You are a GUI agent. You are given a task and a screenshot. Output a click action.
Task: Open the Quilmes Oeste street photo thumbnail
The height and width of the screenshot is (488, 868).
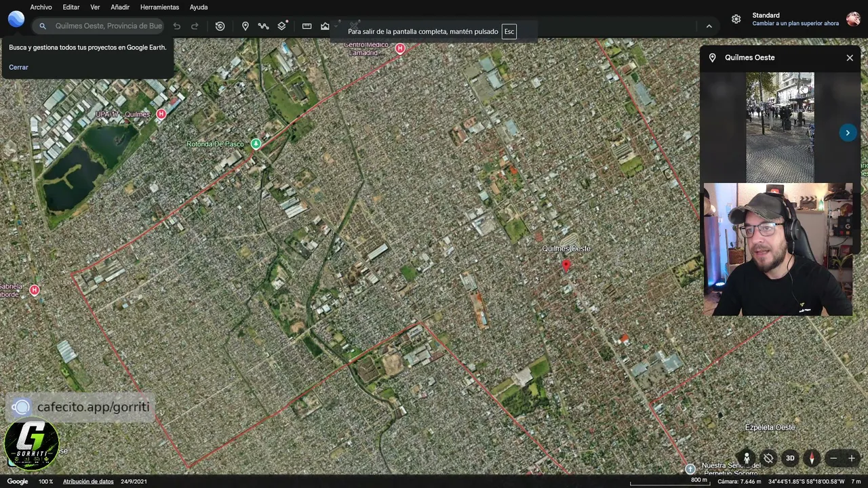[780, 127]
